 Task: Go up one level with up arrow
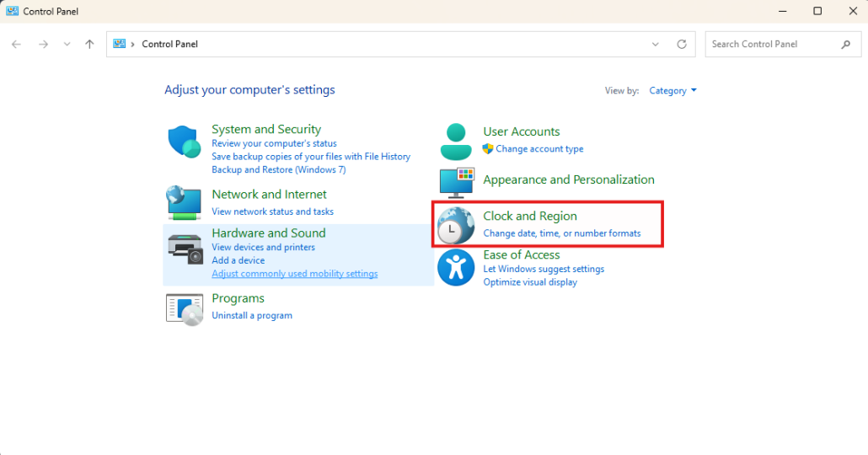(x=89, y=44)
